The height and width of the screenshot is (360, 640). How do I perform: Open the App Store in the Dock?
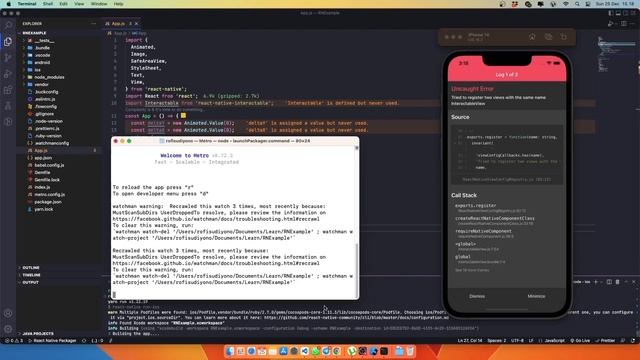(x=283, y=351)
